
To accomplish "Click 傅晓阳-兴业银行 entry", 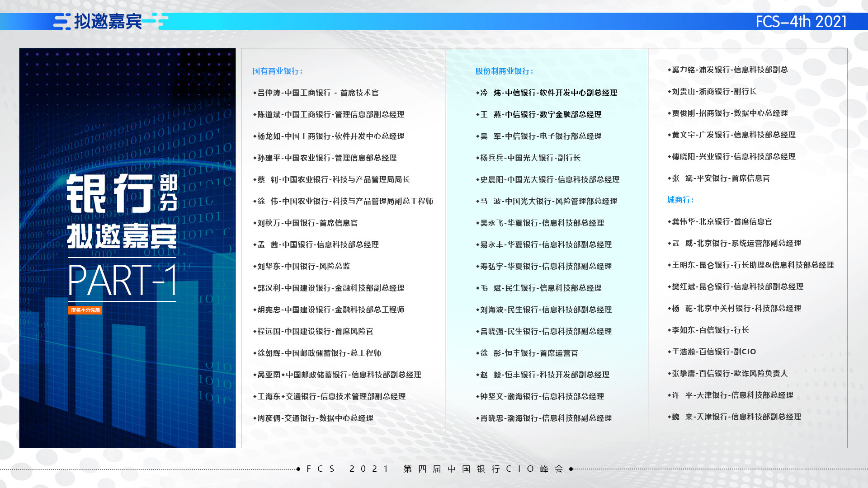I will click(x=731, y=156).
